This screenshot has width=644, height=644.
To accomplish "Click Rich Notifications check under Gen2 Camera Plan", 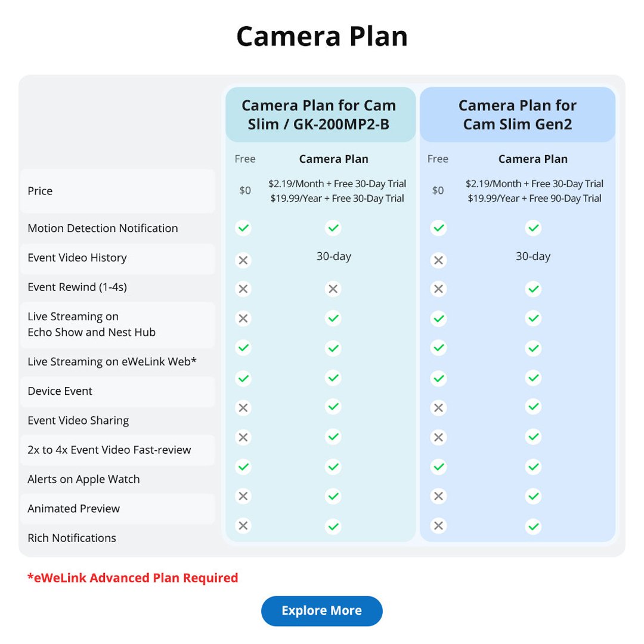I will click(533, 526).
